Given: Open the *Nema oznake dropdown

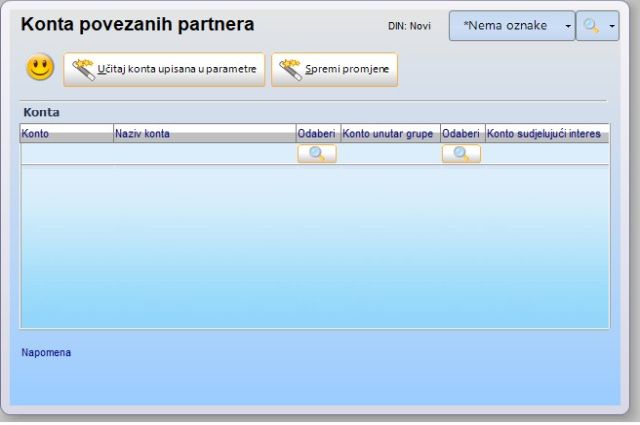Looking at the screenshot, I should click(x=505, y=26).
